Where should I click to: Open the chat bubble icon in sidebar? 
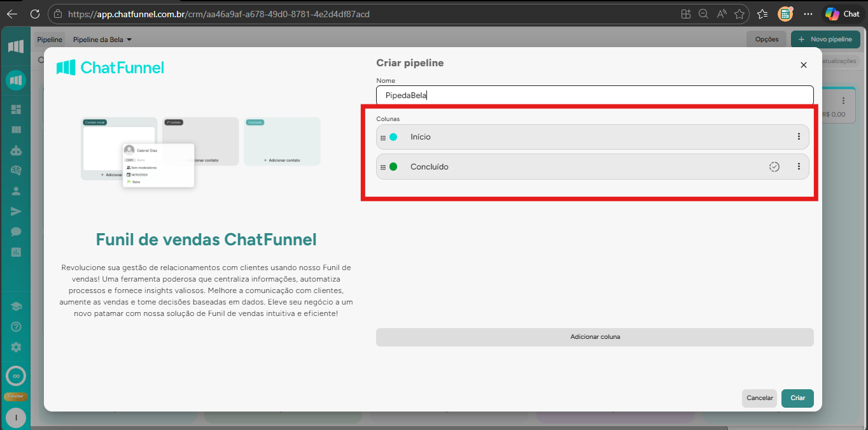click(x=16, y=232)
